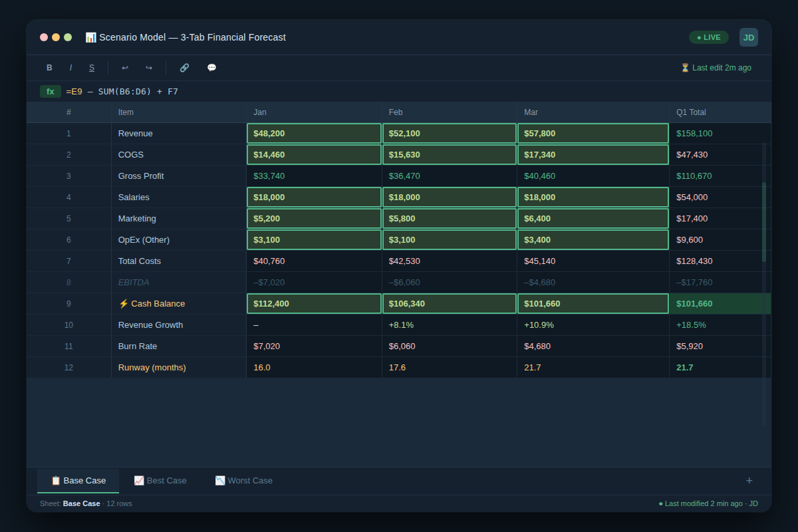Select Mar OpEx cell $3,400
The image size is (798, 532).
click(593, 240)
